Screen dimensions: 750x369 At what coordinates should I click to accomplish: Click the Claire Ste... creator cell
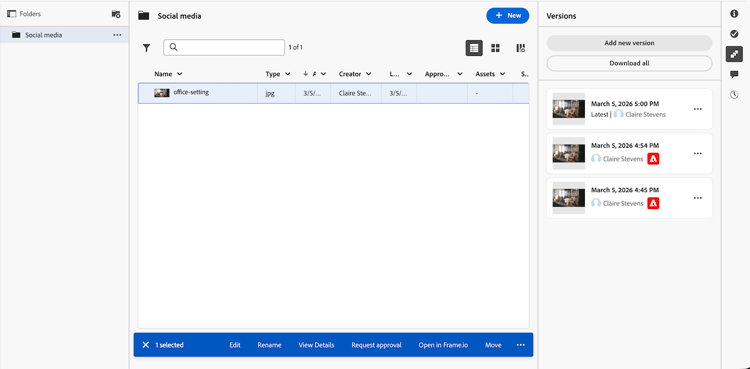356,93
